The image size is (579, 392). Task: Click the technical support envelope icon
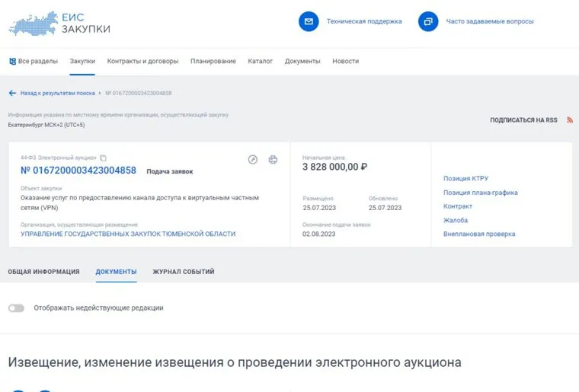309,21
